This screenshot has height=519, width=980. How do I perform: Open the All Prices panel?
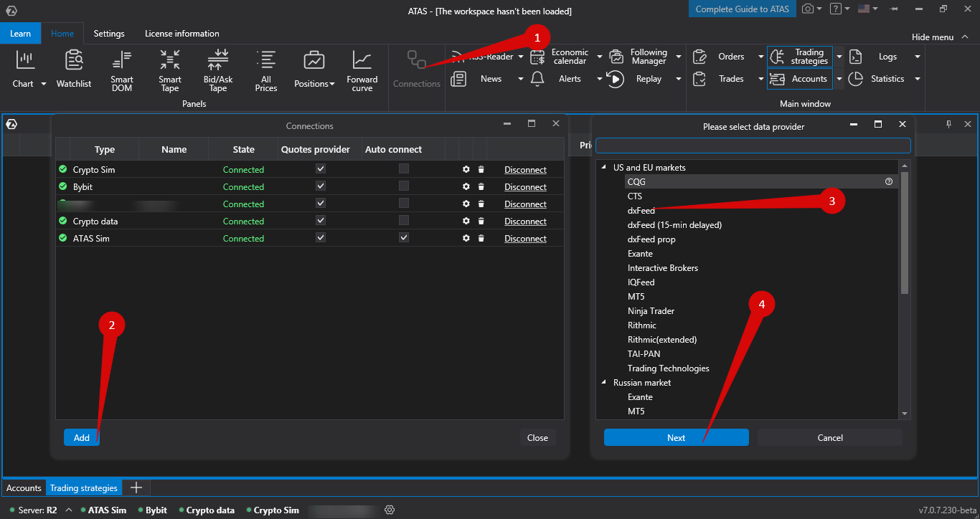[266, 71]
